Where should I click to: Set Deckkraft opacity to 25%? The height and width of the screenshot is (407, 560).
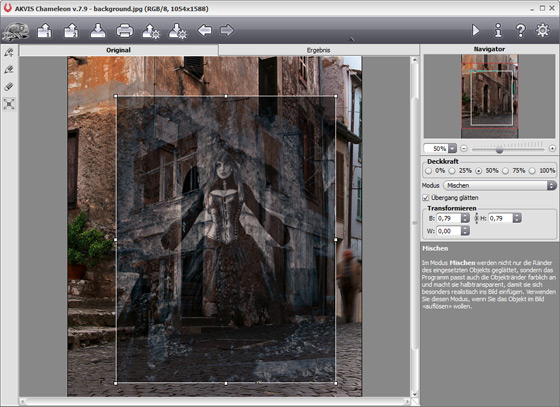pos(452,171)
